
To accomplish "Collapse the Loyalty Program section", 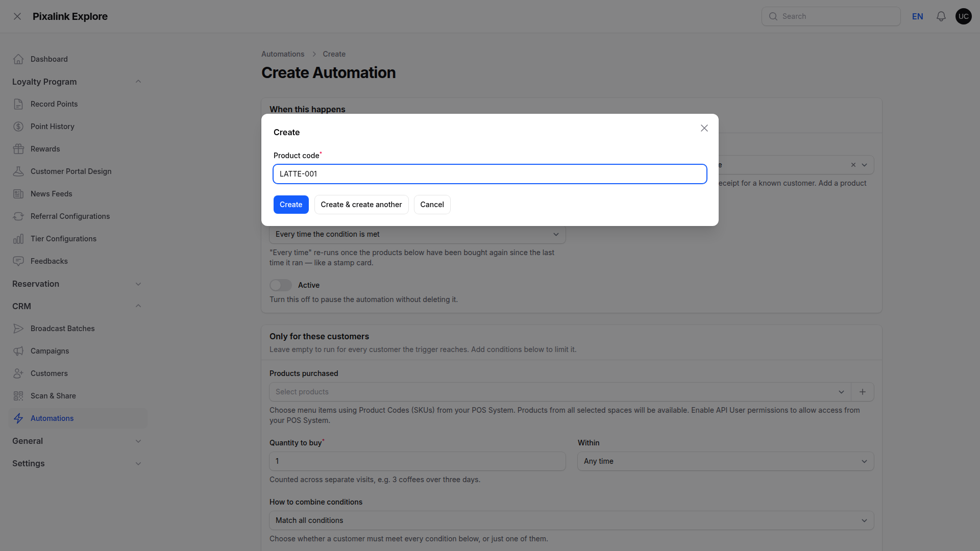I will (x=138, y=82).
